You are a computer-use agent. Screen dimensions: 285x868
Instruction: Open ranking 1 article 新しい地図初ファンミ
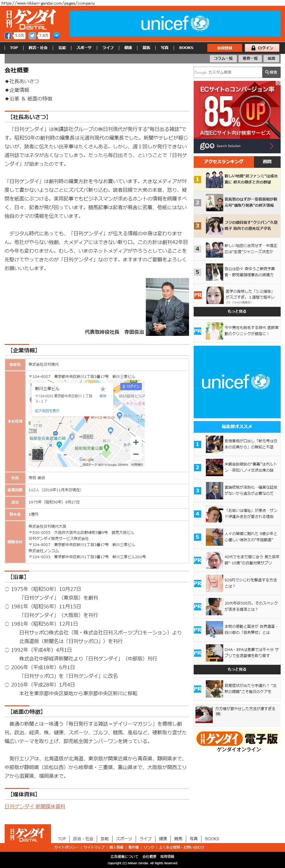tap(237, 179)
